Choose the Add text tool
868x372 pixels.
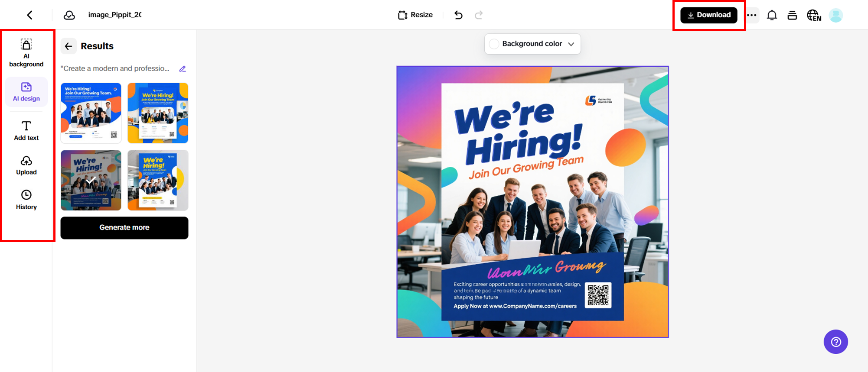pos(26,131)
